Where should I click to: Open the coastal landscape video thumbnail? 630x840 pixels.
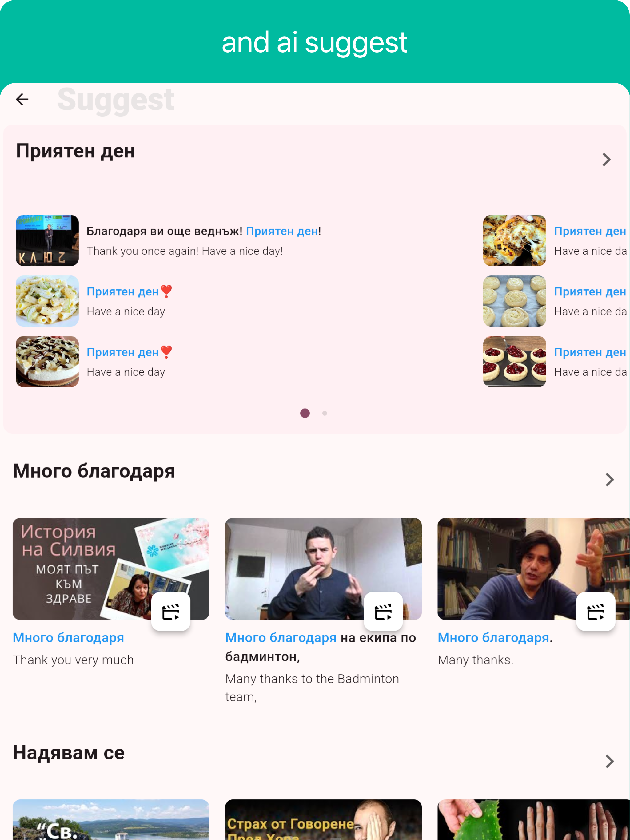pyautogui.click(x=111, y=820)
